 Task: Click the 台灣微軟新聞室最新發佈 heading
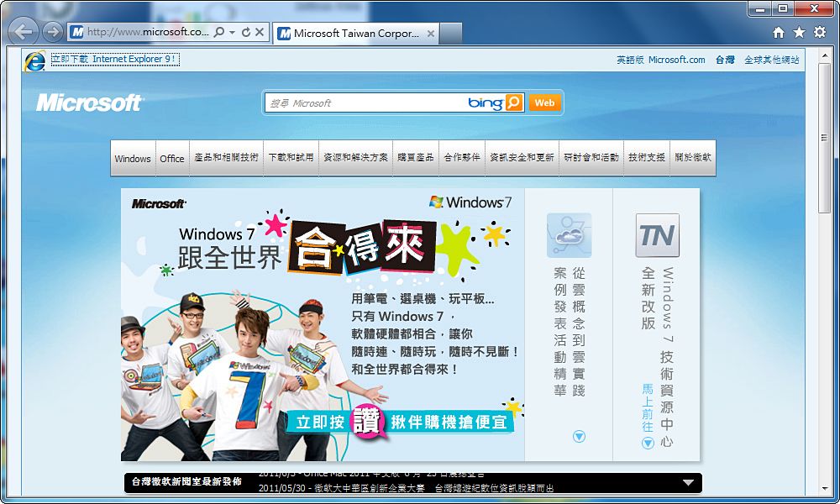(x=187, y=481)
